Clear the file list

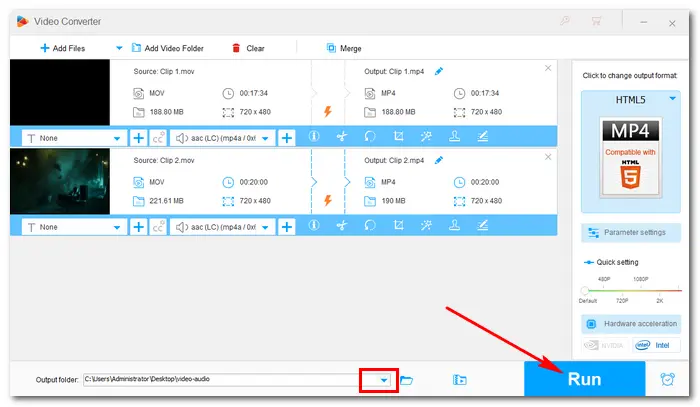tap(248, 48)
